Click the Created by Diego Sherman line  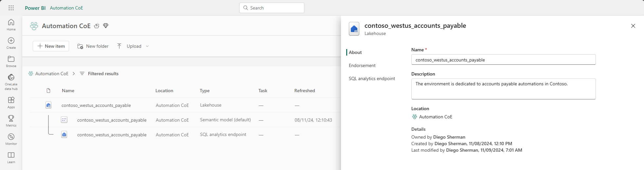pos(462,144)
